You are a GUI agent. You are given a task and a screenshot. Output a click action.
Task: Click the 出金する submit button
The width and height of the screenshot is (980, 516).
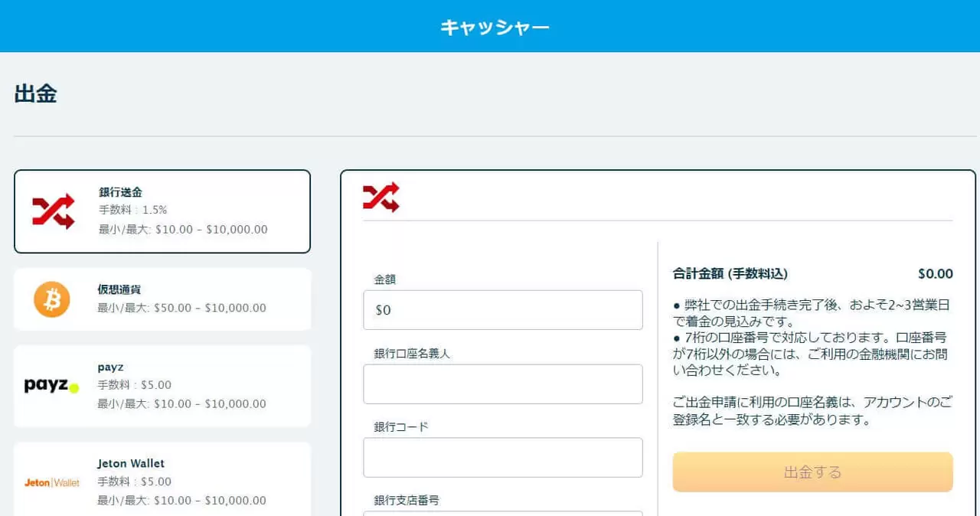[812, 472]
